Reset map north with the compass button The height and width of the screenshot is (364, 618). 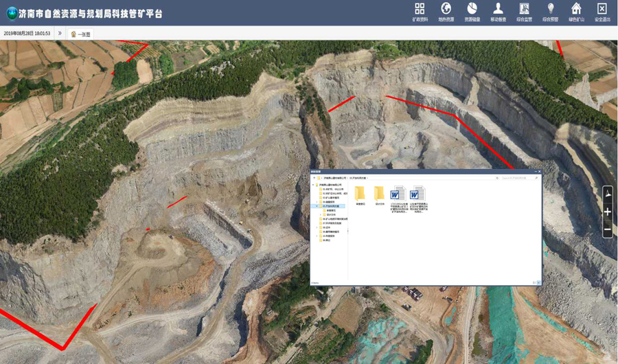(608, 196)
